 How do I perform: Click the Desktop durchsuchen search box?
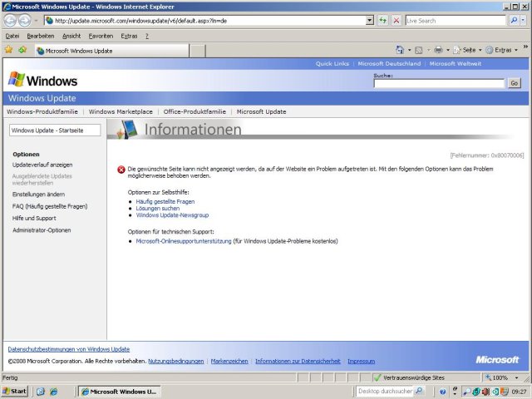click(385, 392)
